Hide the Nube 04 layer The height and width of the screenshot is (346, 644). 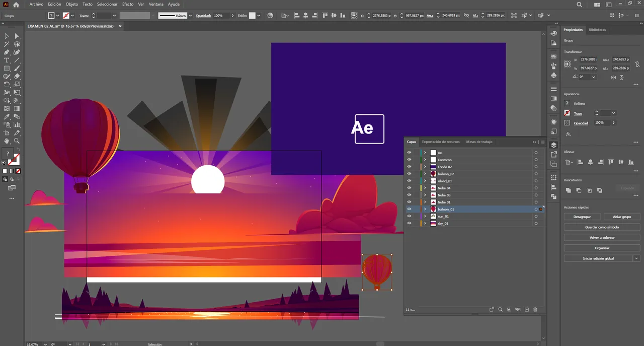coord(409,188)
